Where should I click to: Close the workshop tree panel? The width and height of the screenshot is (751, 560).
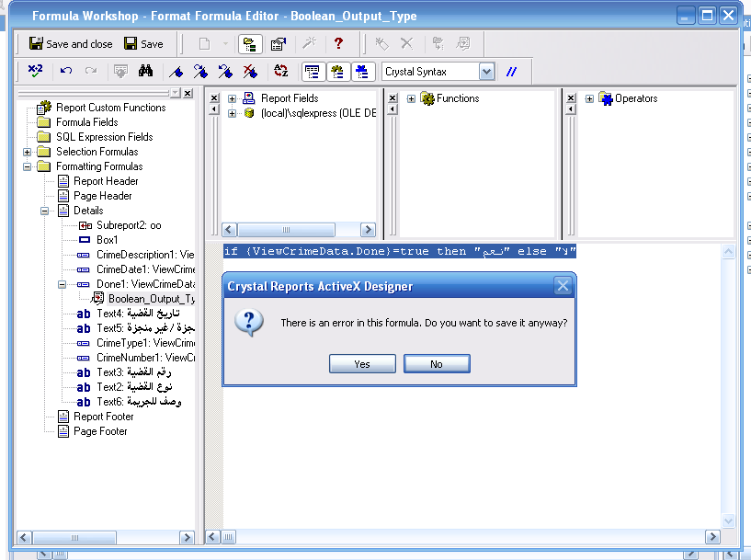188,93
